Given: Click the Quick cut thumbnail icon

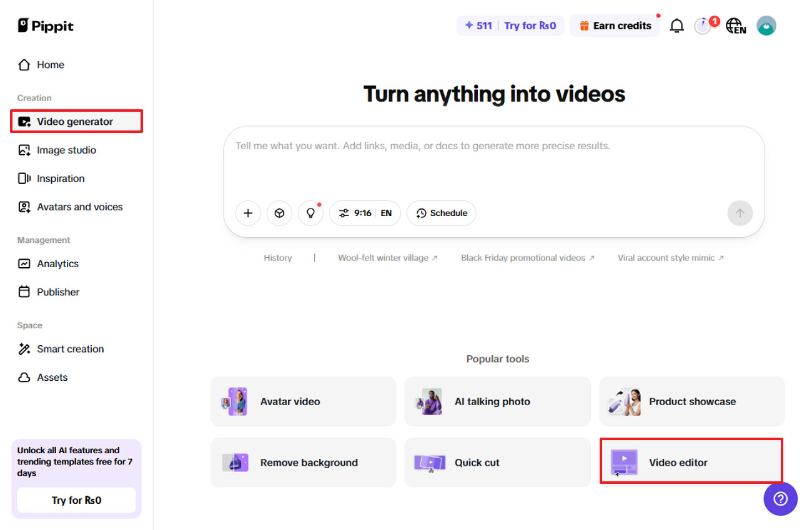Looking at the screenshot, I should click(x=430, y=463).
